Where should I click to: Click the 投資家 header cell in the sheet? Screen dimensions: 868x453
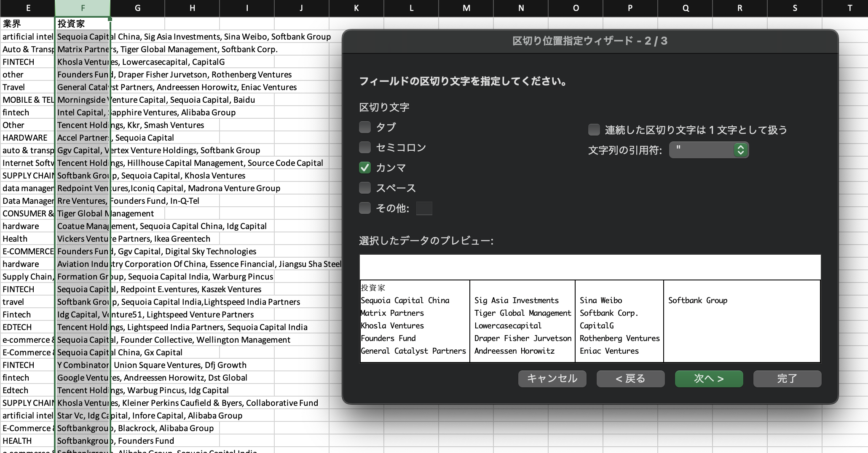click(83, 24)
